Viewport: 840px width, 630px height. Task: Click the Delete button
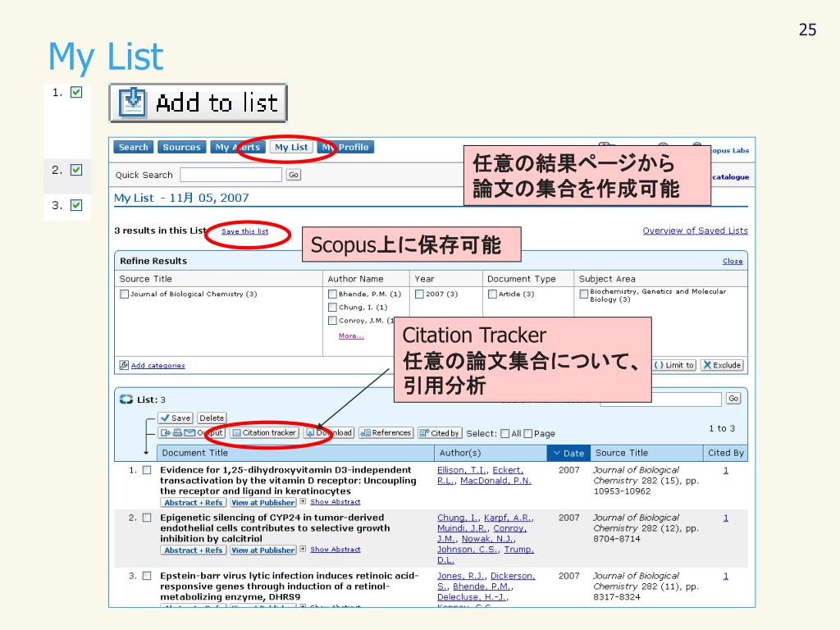coord(212,418)
